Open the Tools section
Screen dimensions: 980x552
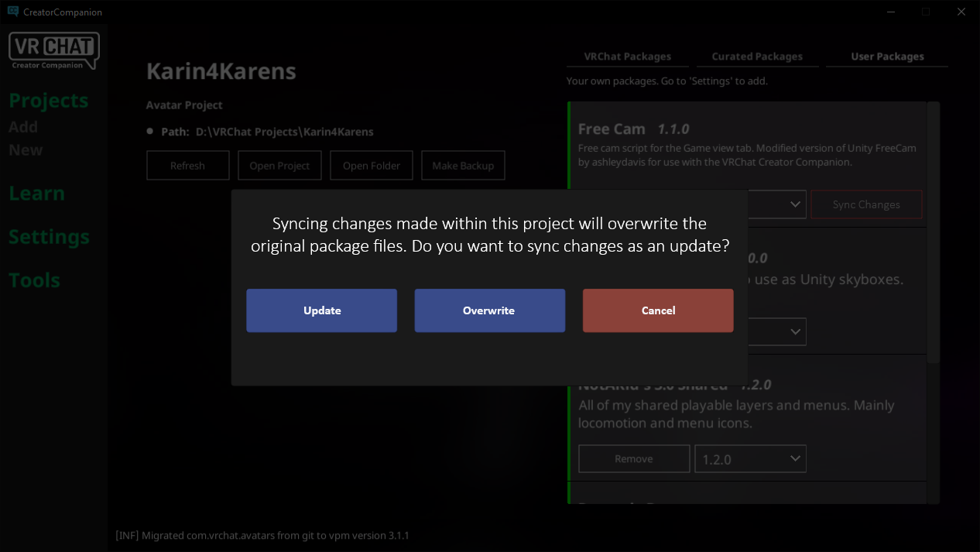tap(34, 280)
